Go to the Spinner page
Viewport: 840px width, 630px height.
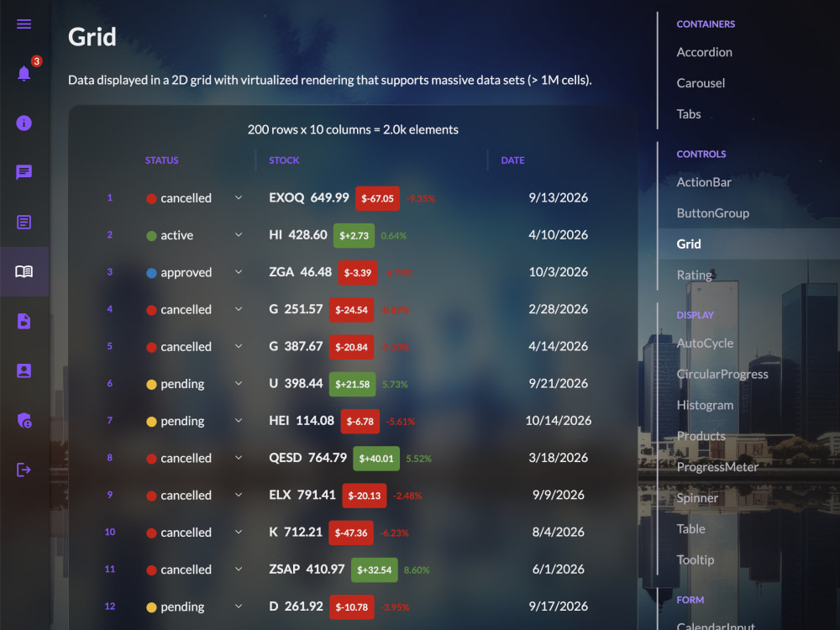coord(696,497)
